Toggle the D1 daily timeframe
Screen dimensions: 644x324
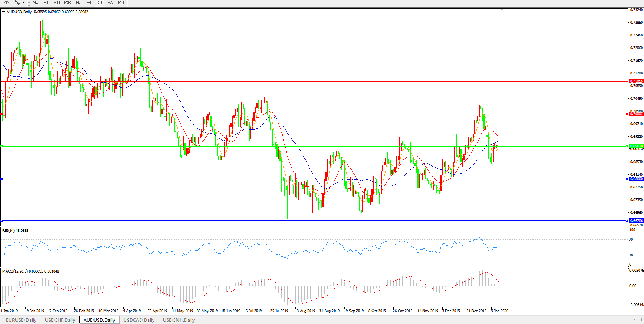(100, 3)
